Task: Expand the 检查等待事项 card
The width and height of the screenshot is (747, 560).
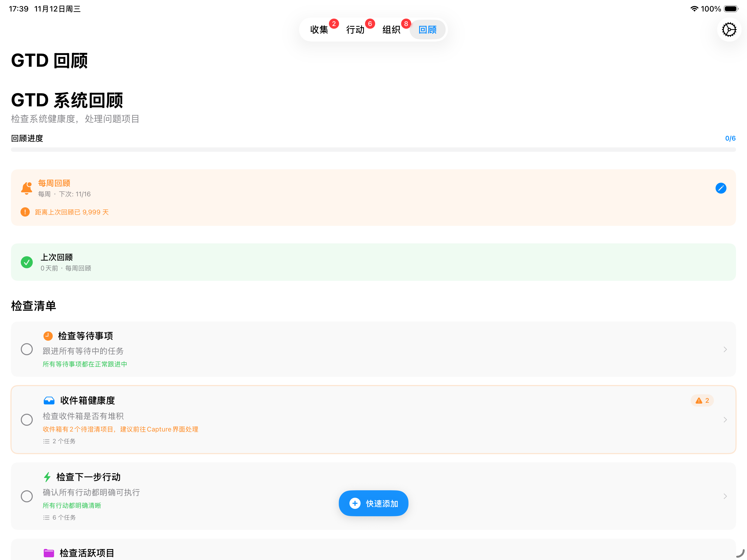Action: tap(725, 349)
